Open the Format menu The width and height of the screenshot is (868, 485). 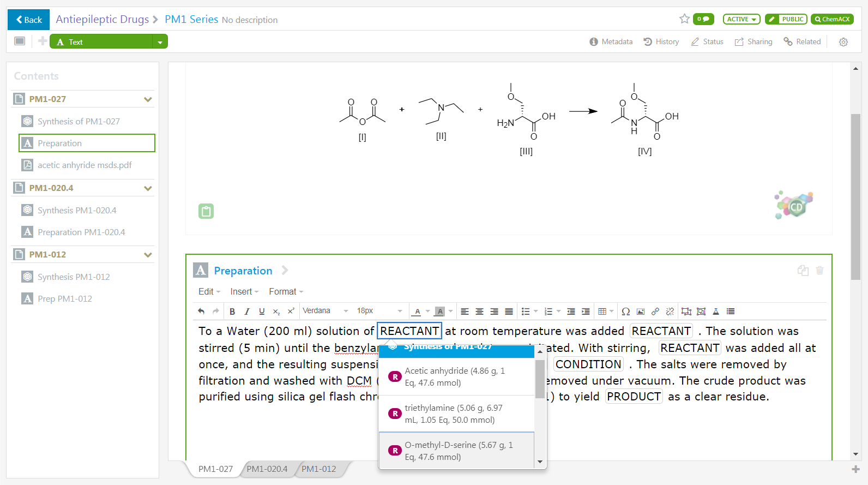coord(286,292)
